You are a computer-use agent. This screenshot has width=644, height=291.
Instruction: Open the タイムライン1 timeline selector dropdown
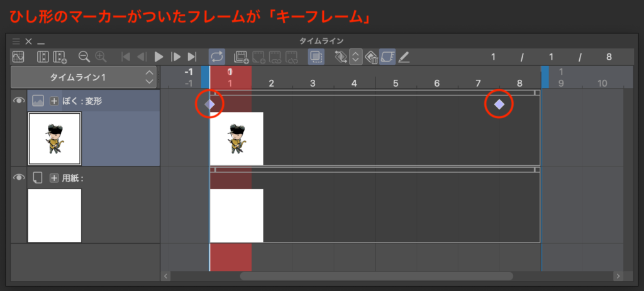point(84,77)
